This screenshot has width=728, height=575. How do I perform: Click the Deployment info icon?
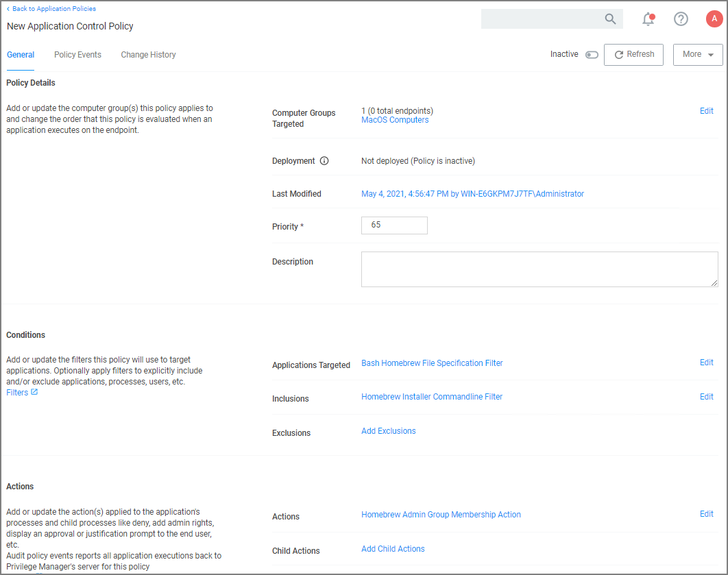324,161
